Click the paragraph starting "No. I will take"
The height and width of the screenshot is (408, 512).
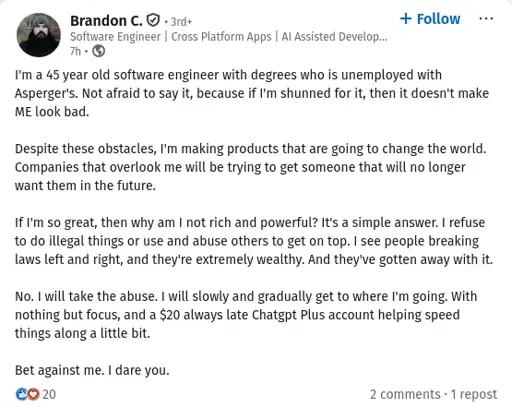tap(246, 315)
